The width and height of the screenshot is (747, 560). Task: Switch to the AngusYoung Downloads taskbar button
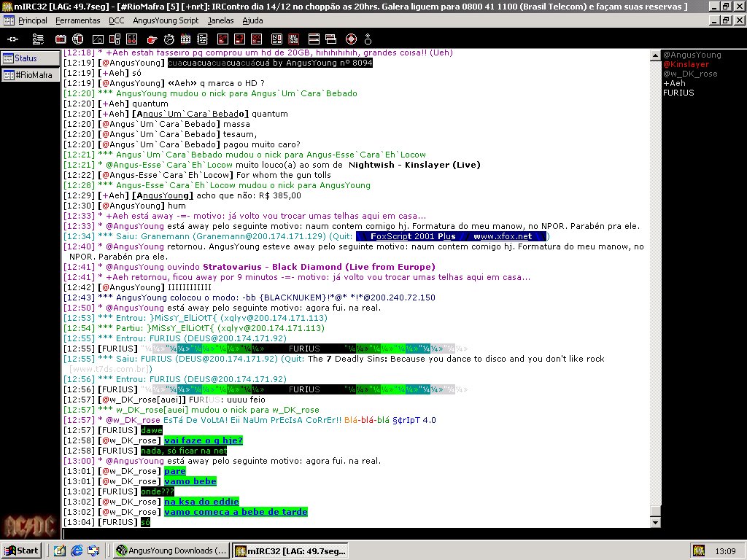(172, 551)
